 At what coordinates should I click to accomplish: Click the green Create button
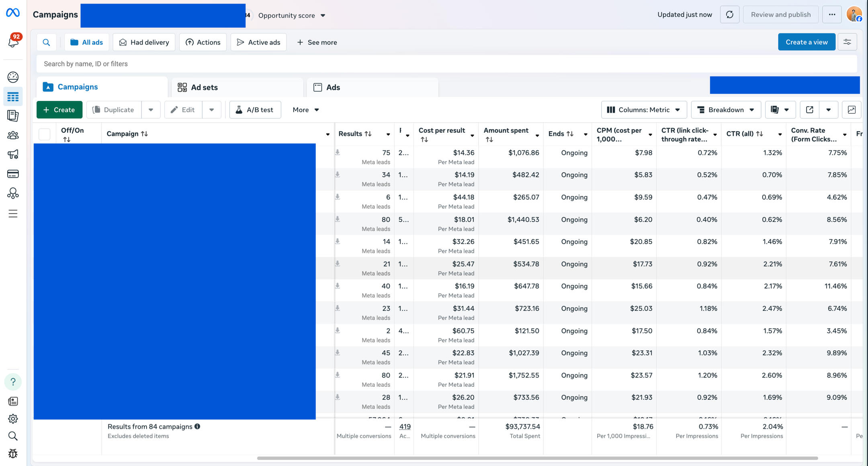click(59, 110)
